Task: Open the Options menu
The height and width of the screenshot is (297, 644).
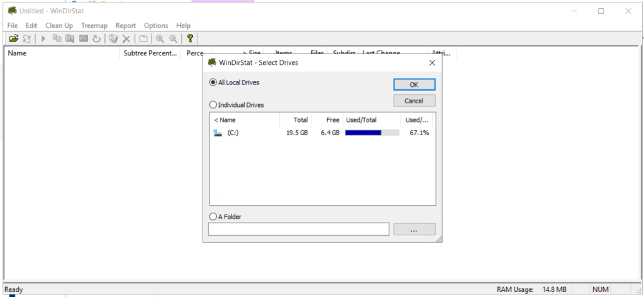Action: tap(156, 25)
